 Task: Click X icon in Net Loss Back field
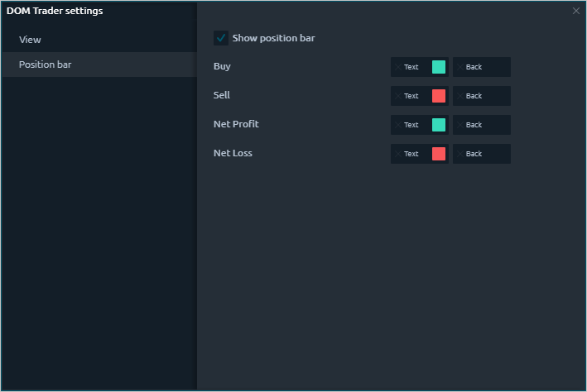click(460, 154)
